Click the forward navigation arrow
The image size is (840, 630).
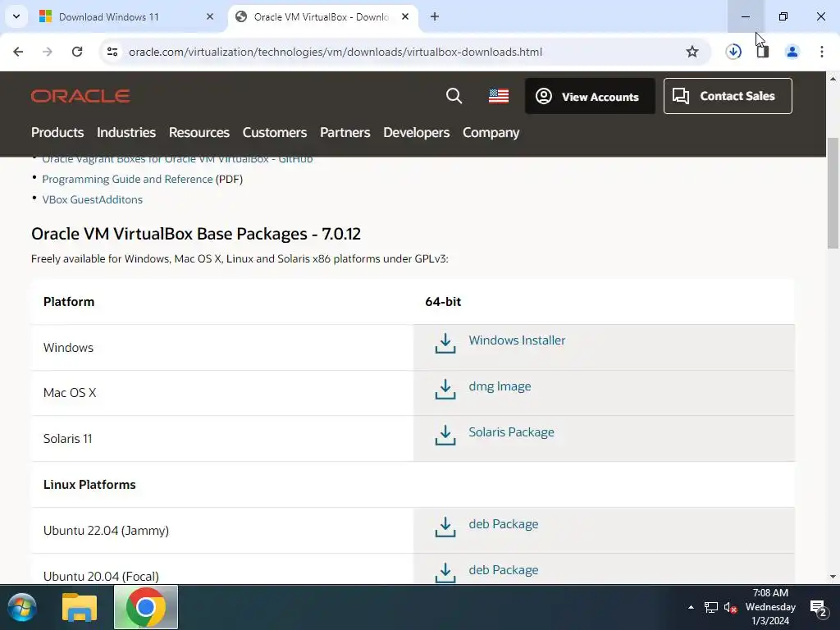coord(47,52)
